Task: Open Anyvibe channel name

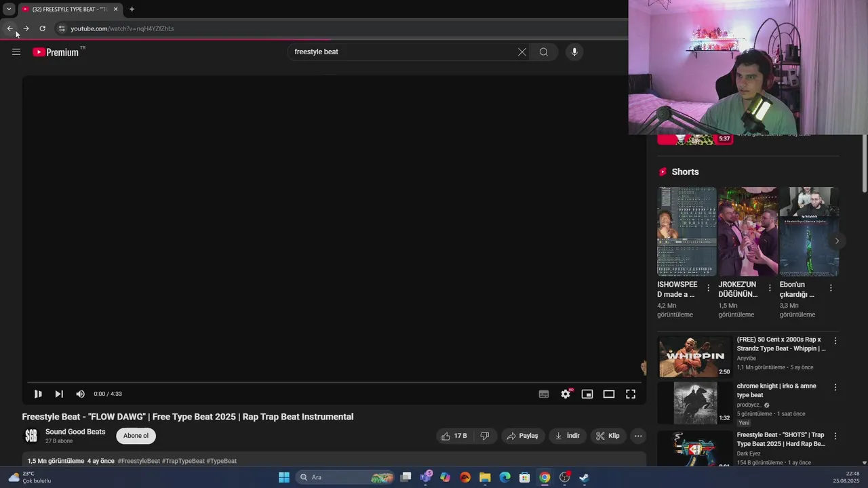Action: [747, 359]
